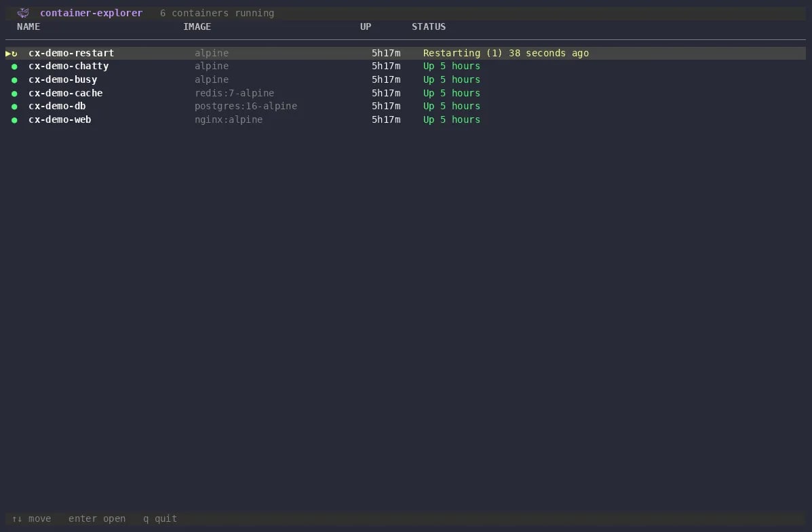Image resolution: width=812 pixels, height=532 pixels.
Task: Click the 'Up 5 hours' status of cx-demo-cache
Action: coord(452,93)
